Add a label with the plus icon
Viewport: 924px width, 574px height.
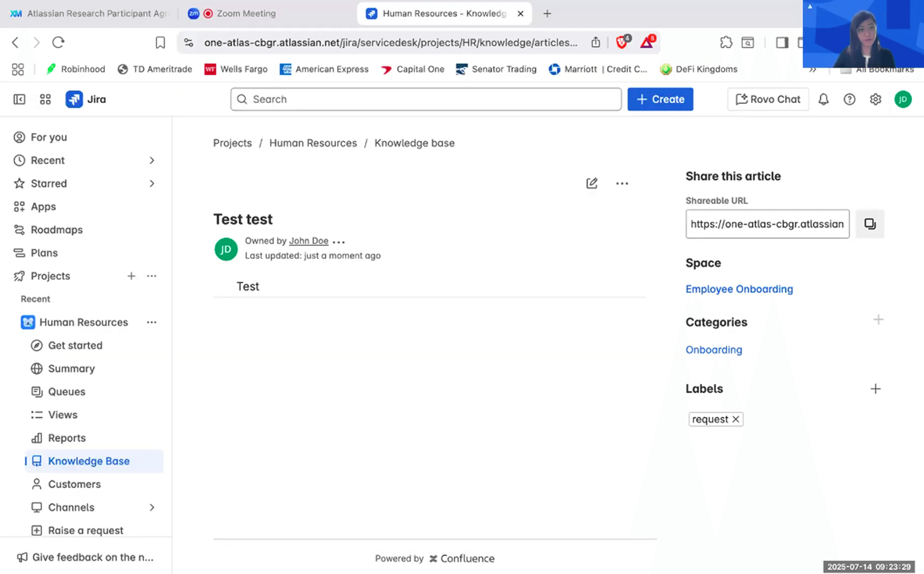click(875, 389)
